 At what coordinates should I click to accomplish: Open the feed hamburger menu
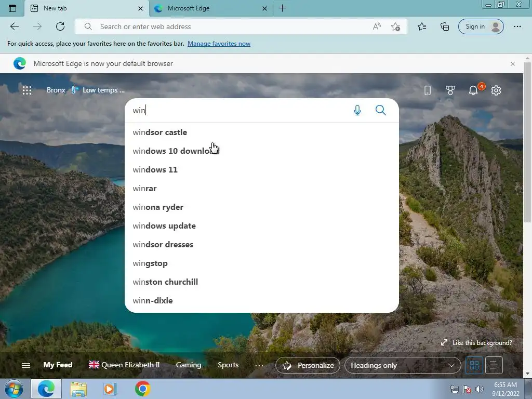[26, 365]
